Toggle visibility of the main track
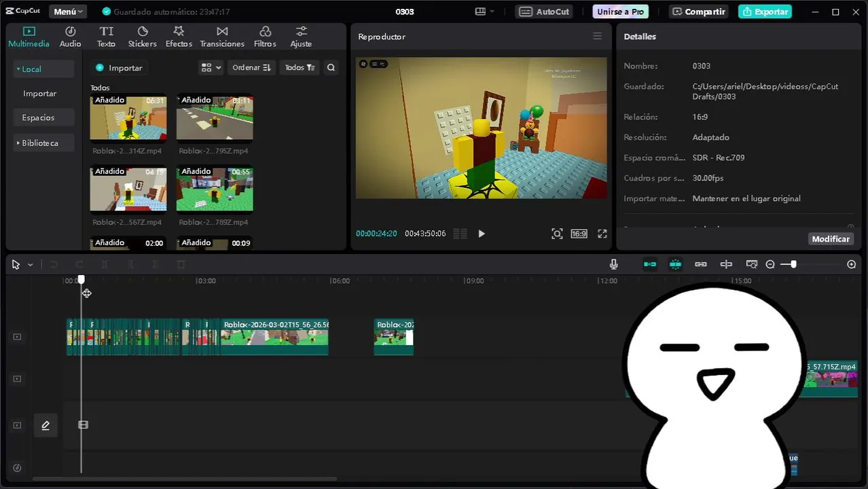Image resolution: width=868 pixels, height=489 pixels. pos(17,425)
